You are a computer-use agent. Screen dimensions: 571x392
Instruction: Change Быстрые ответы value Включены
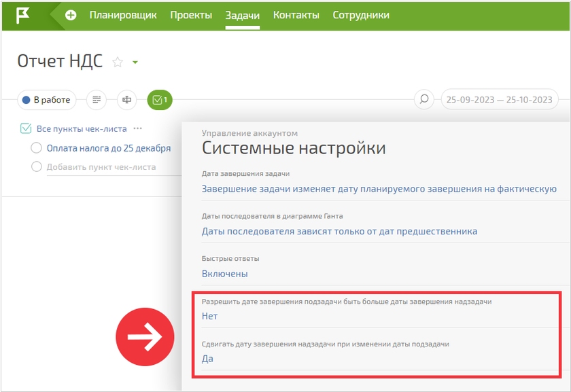pyautogui.click(x=225, y=274)
